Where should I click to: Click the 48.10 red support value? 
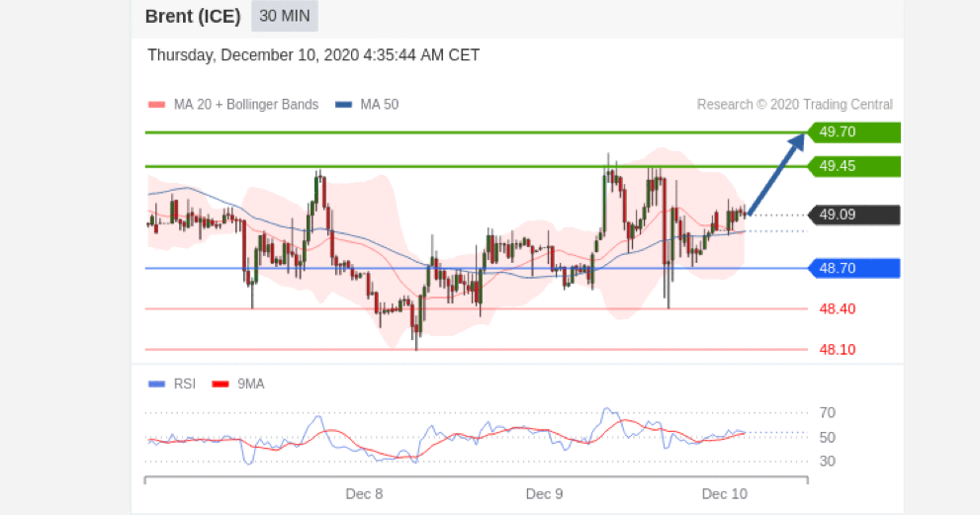click(x=838, y=349)
